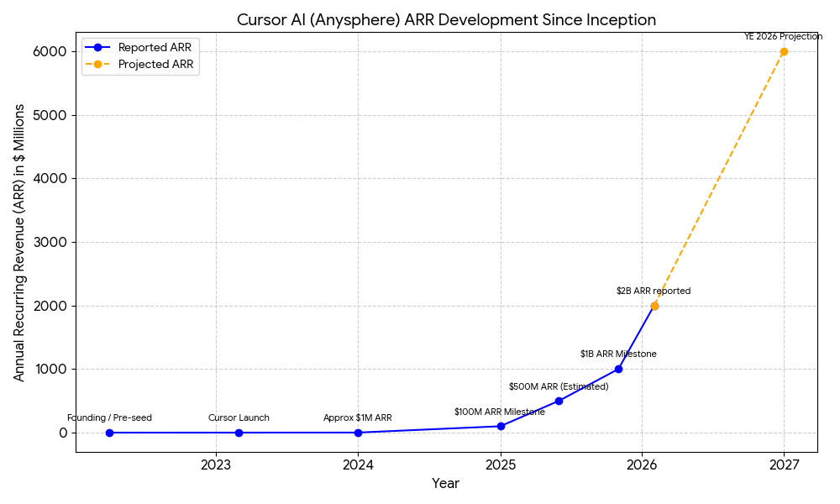840x504 pixels.
Task: Click the '$2B ARR reported' annotation label
Action: (x=654, y=291)
